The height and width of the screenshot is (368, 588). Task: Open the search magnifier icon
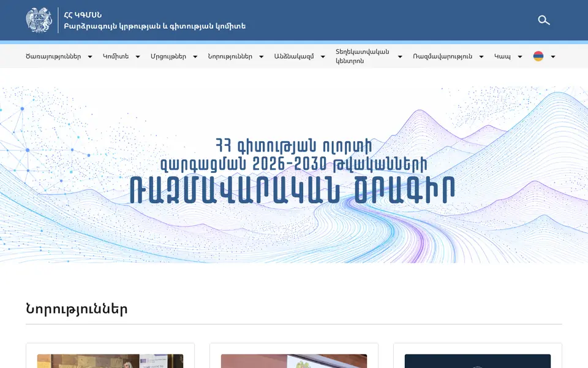pos(544,20)
